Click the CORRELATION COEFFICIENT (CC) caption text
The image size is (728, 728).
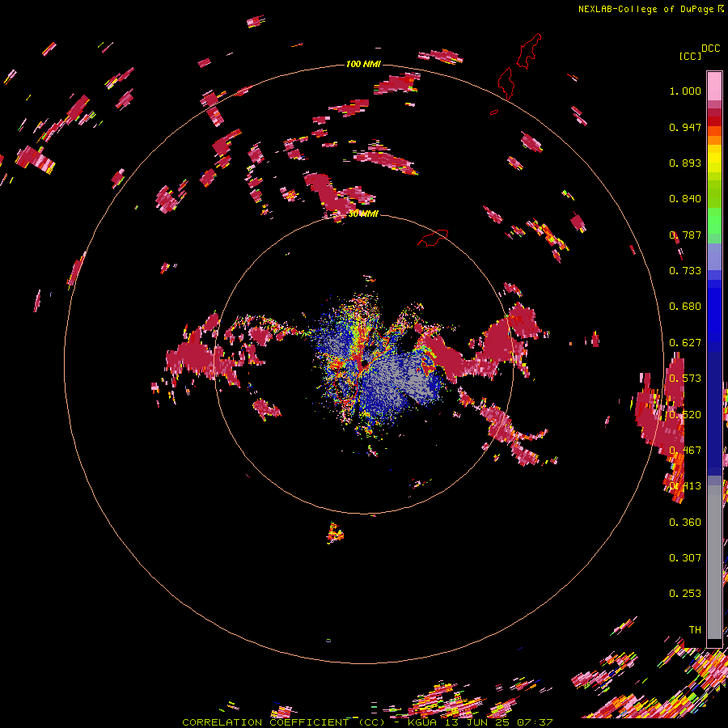click(x=283, y=722)
